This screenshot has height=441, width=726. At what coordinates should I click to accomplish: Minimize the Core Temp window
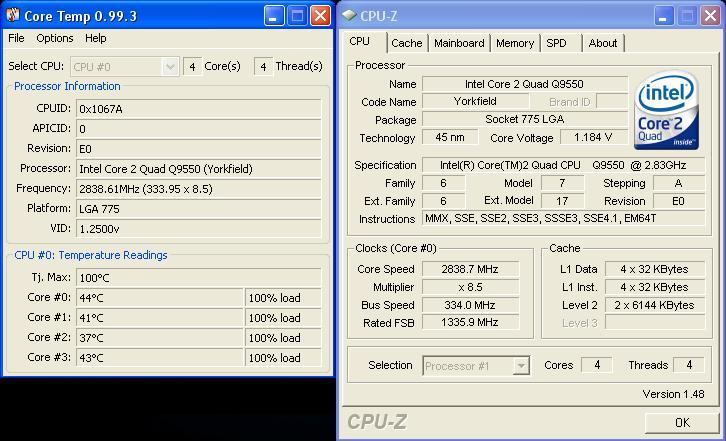click(x=273, y=16)
